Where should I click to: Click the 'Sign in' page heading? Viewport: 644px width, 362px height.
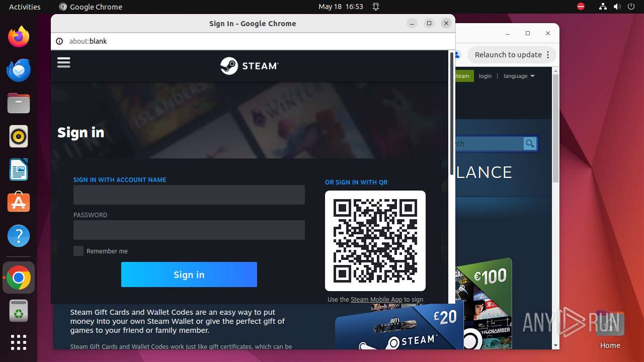pos(81,133)
